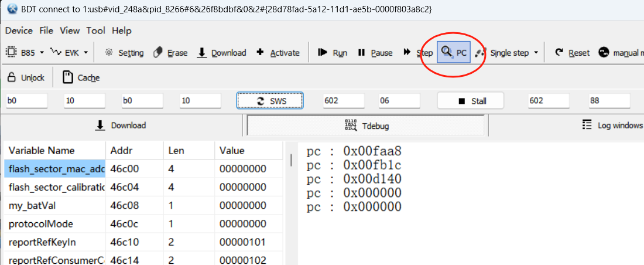
Task: Click the manual mode icon
Action: pyautogui.click(x=604, y=52)
